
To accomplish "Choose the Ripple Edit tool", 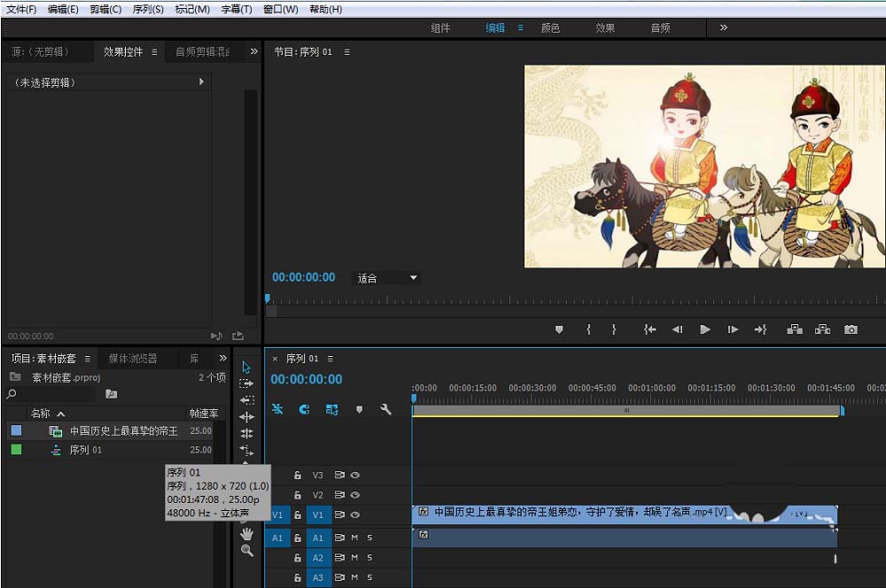I will [247, 417].
